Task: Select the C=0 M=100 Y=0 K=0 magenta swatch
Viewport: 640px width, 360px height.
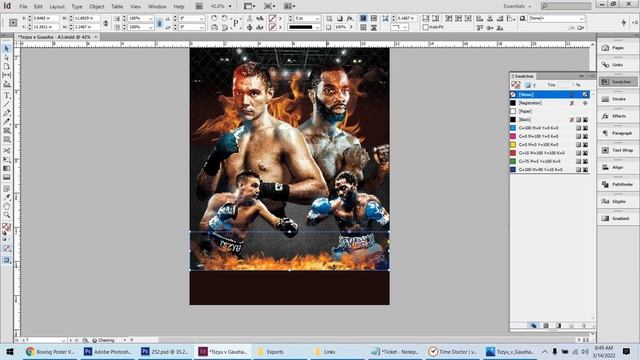Action: (550, 136)
